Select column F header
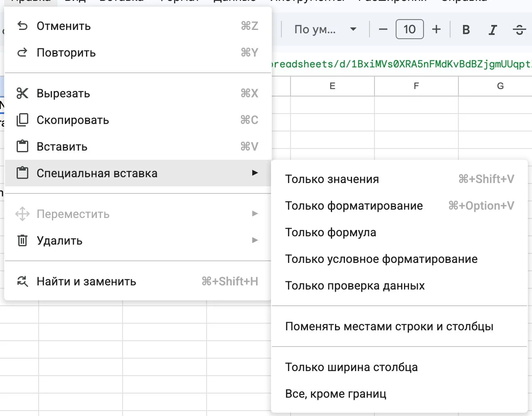 coord(416,86)
